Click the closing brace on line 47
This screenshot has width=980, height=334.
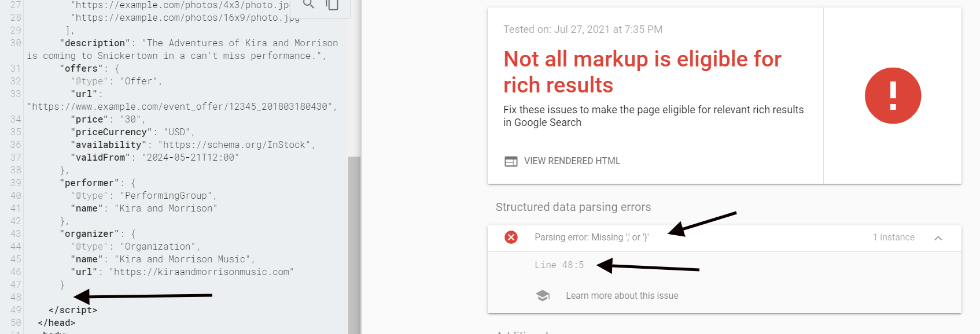(62, 285)
